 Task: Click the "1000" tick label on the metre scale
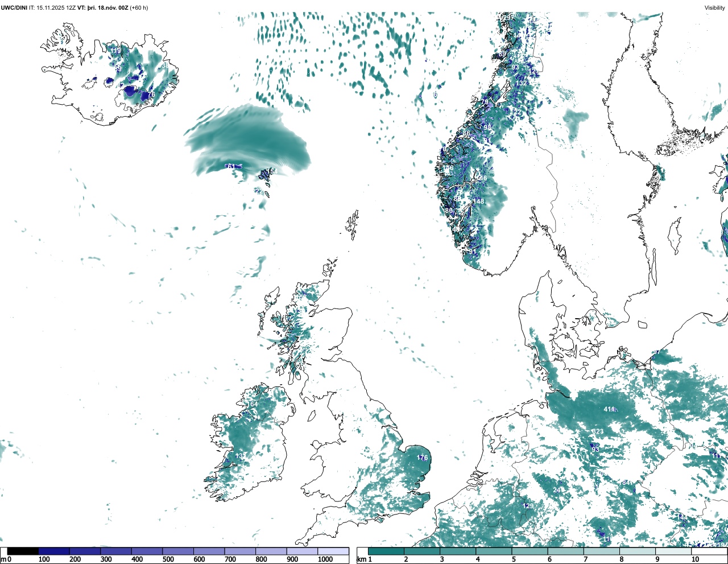click(x=325, y=559)
